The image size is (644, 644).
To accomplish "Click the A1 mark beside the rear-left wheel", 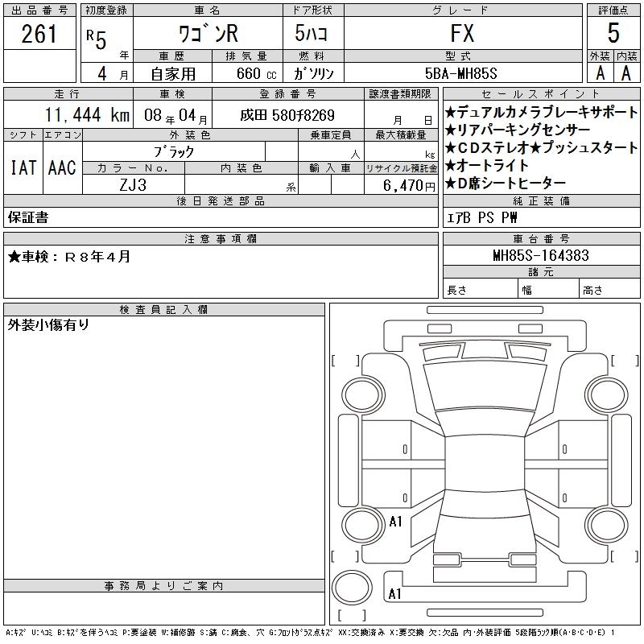I will tap(395, 522).
